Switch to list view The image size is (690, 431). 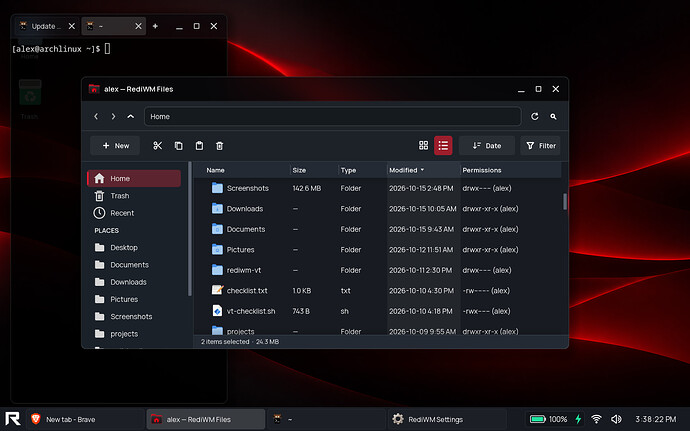coord(443,146)
